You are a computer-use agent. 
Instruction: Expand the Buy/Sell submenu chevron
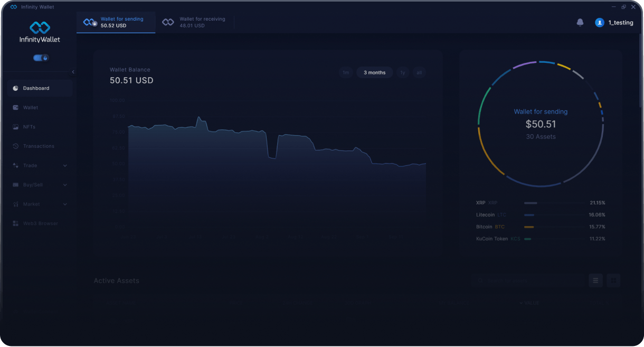pos(65,185)
